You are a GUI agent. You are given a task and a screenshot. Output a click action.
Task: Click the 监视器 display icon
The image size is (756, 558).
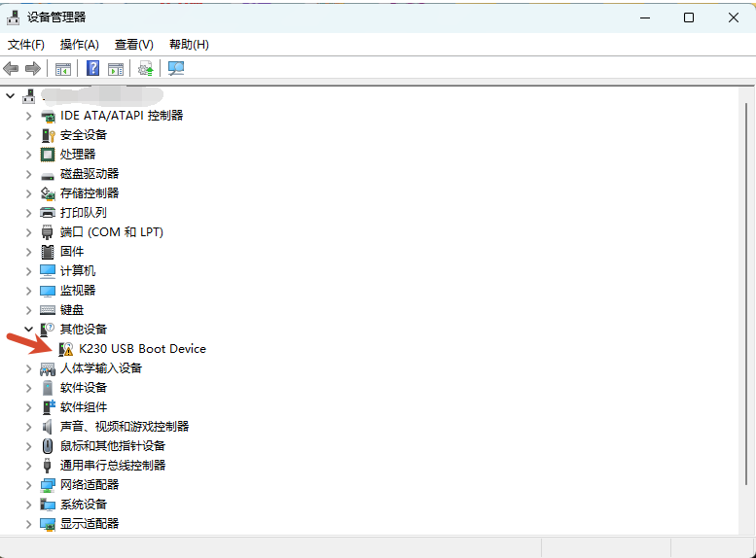(x=48, y=291)
